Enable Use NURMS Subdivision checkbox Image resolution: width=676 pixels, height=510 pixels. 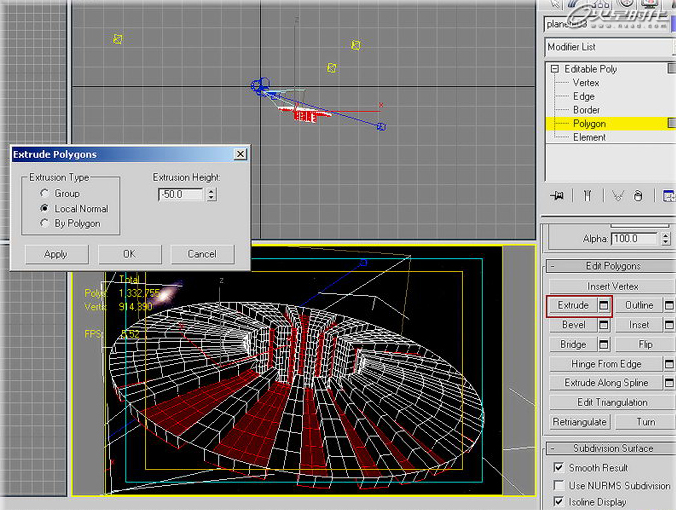(x=558, y=485)
